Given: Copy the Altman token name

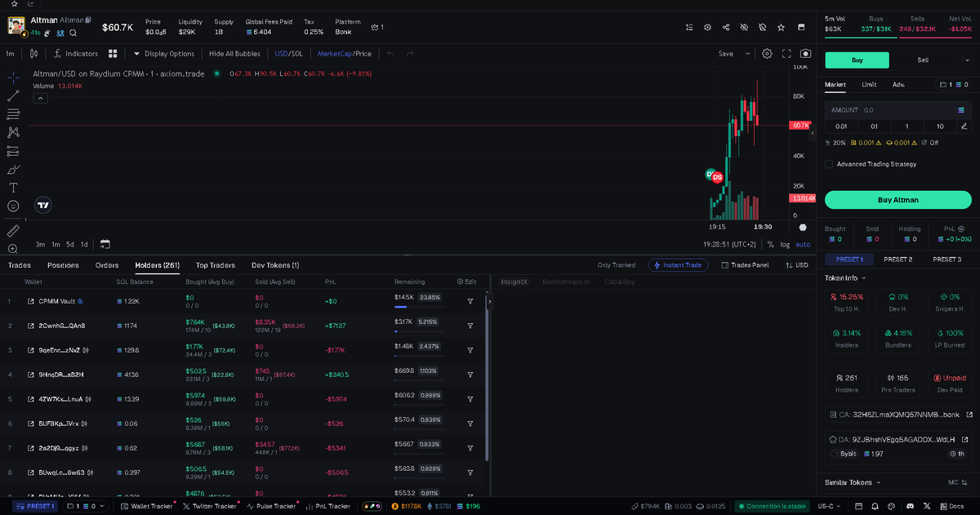Looking at the screenshot, I should point(88,20).
